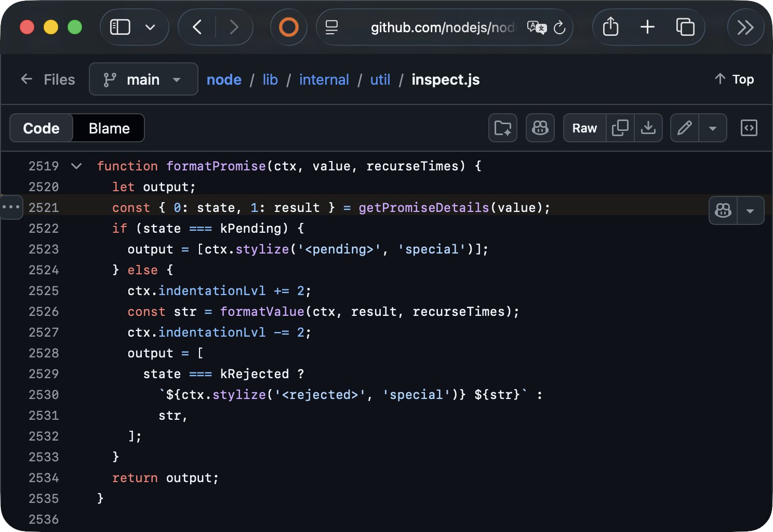Open the main branch selector
773x532 pixels.
point(143,79)
